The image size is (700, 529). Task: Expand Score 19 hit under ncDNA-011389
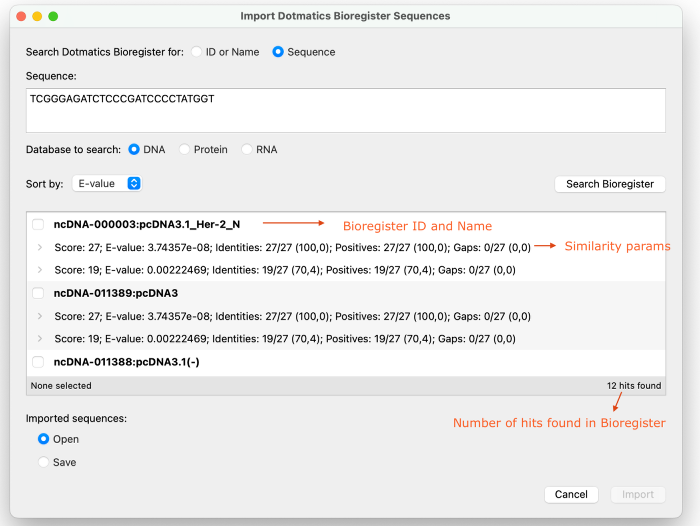click(40, 338)
